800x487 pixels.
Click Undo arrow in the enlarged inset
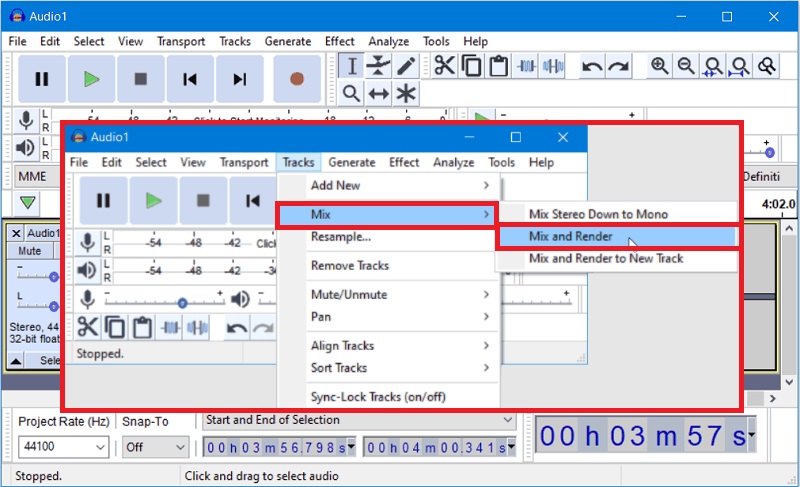237,327
